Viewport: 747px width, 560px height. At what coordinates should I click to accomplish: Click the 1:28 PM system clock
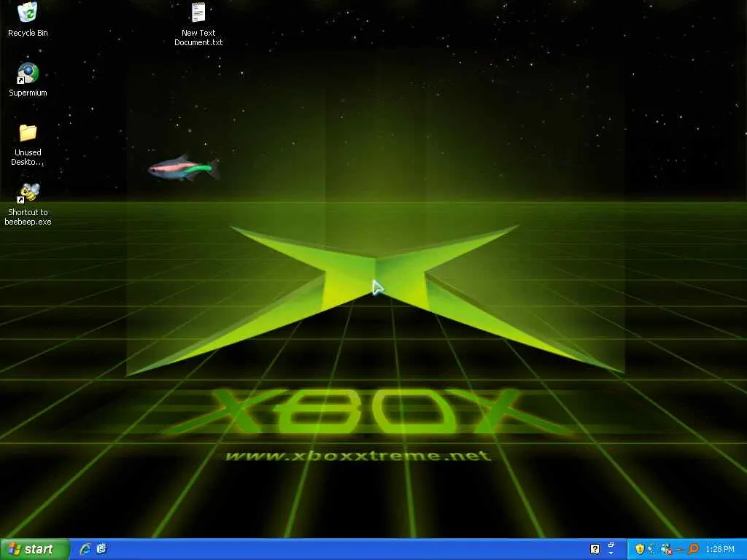point(720,550)
